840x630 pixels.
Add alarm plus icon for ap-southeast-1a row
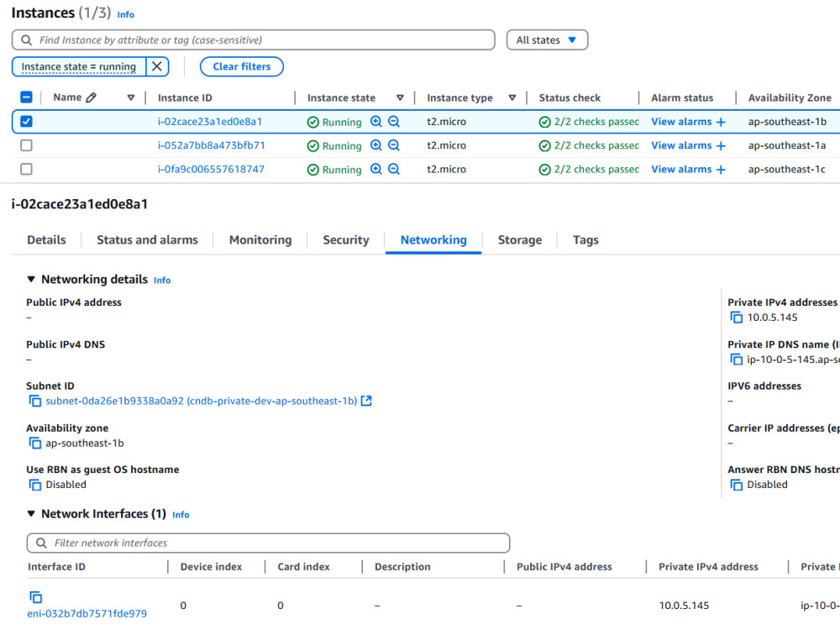point(721,145)
